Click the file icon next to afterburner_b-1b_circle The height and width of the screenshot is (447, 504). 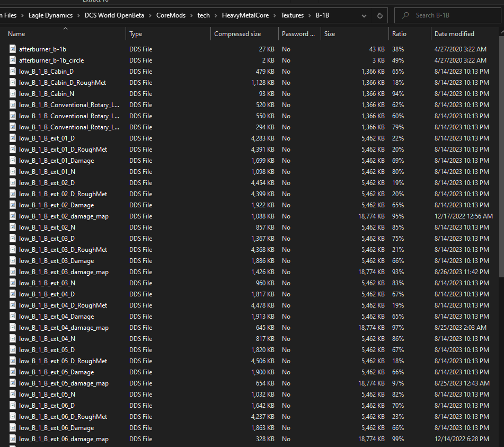click(13, 60)
